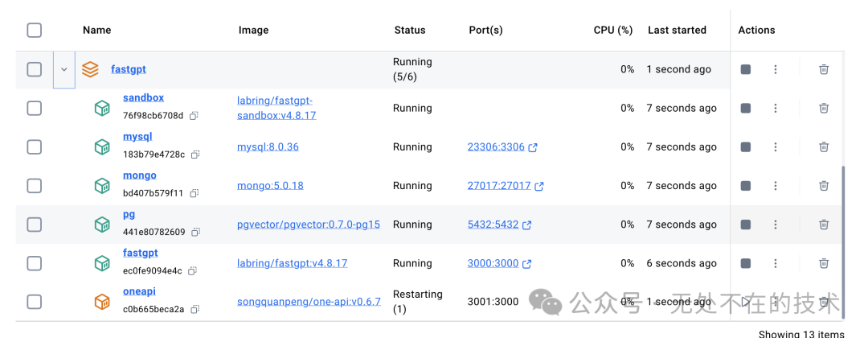
Task: Check the fastgpt stack row checkbox
Action: click(35, 69)
